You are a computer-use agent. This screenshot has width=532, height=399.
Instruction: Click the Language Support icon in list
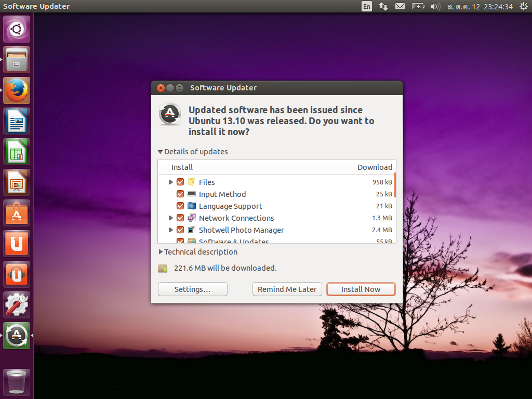(192, 206)
